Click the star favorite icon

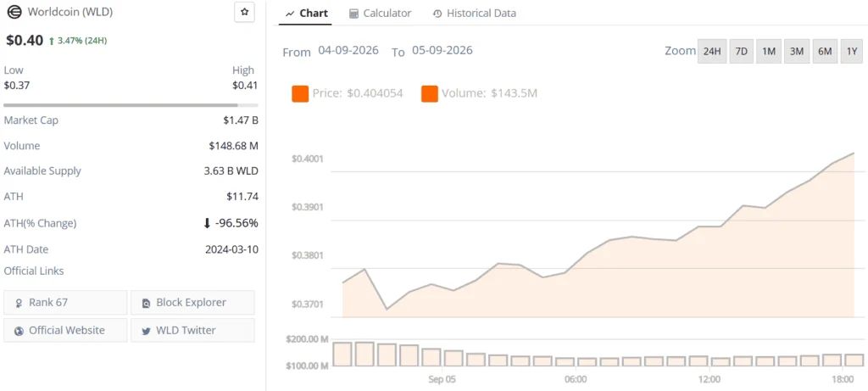(244, 12)
